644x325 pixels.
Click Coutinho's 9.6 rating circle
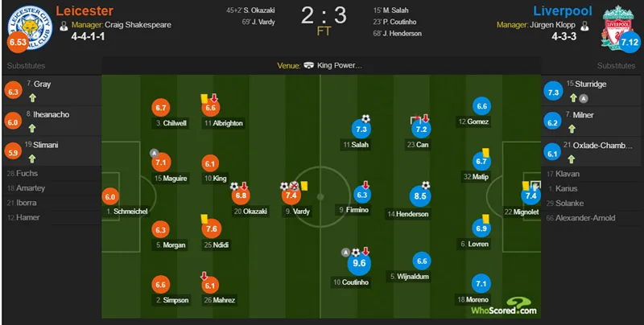pyautogui.click(x=359, y=263)
